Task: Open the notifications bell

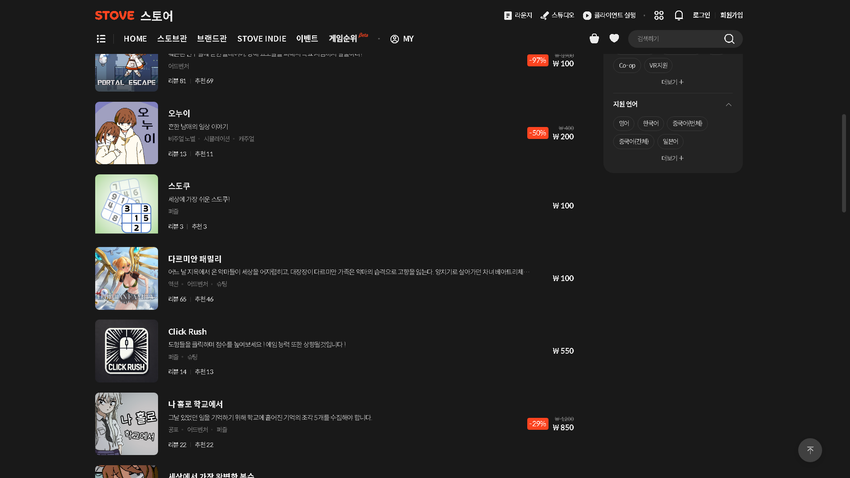Action: pos(679,16)
